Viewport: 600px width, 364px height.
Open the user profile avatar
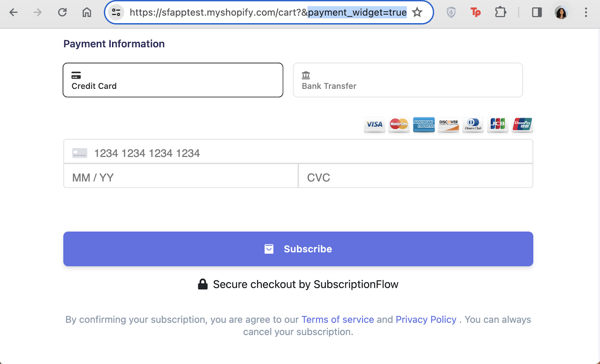tap(561, 12)
